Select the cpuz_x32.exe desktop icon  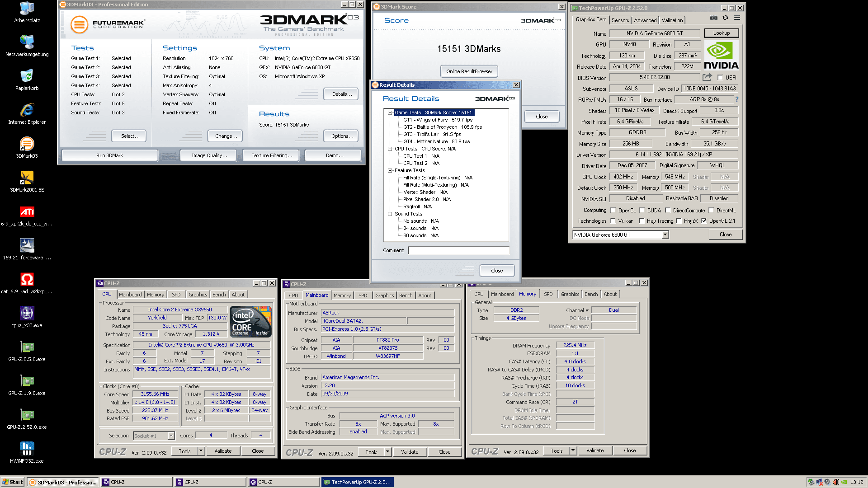pyautogui.click(x=27, y=317)
